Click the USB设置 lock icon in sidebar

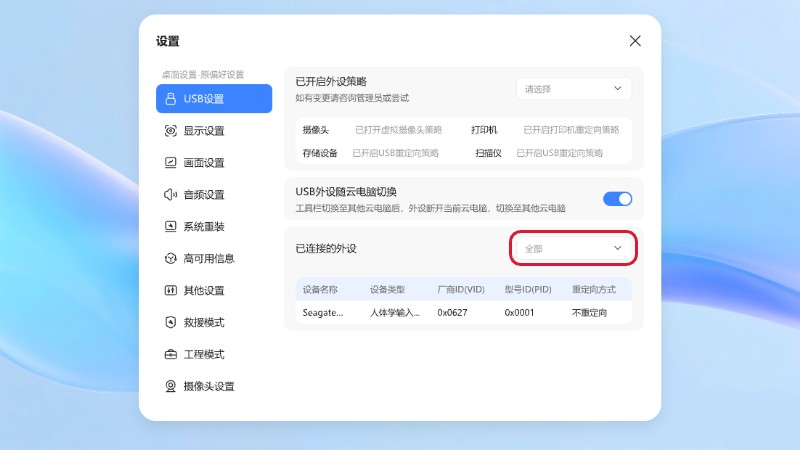(x=170, y=99)
